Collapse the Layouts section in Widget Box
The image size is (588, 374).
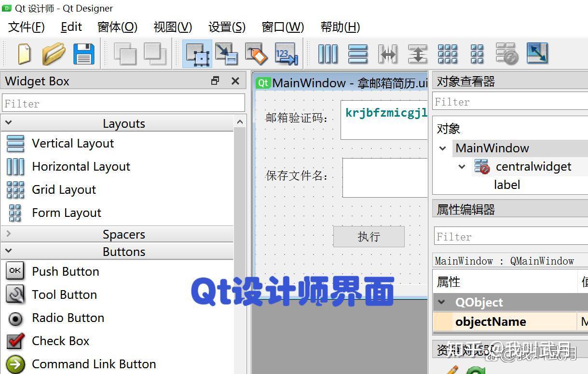coord(8,123)
